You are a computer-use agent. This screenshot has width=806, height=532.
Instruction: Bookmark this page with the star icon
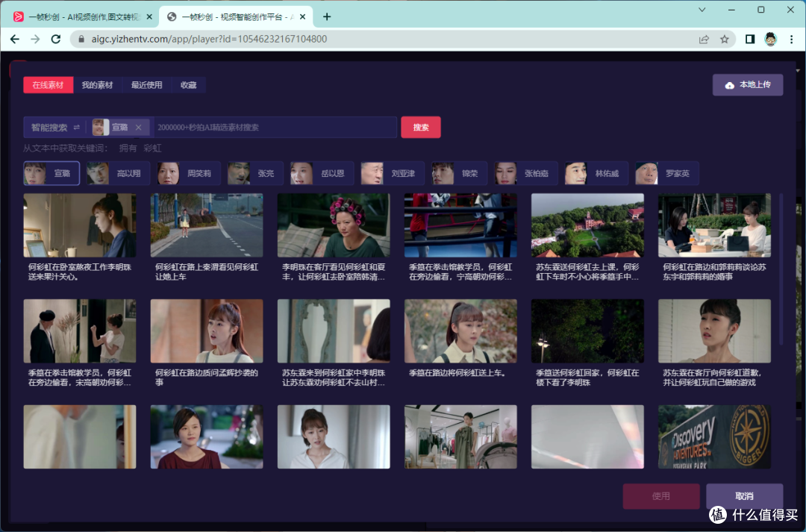[724, 39]
